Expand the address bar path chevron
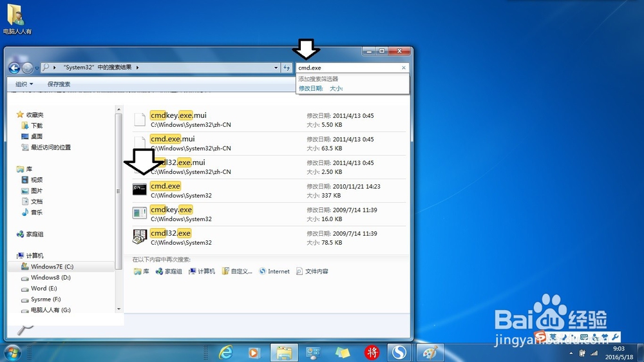This screenshot has height=362, width=644. pos(137,68)
